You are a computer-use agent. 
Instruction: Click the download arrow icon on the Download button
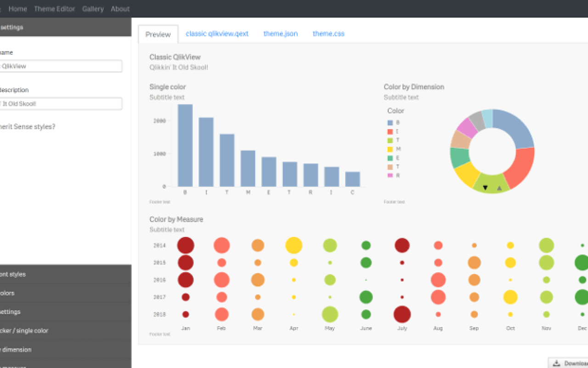(557, 363)
